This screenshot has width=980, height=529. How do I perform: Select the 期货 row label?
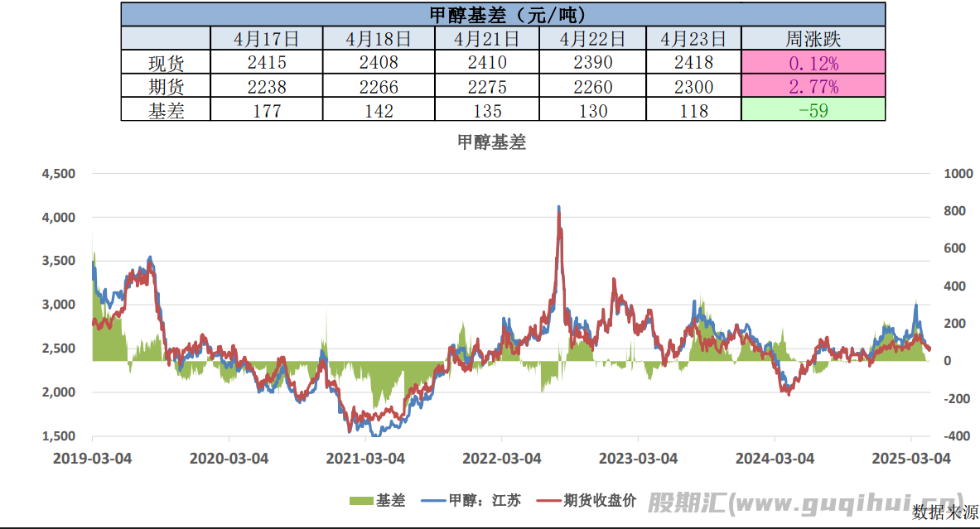click(x=165, y=86)
